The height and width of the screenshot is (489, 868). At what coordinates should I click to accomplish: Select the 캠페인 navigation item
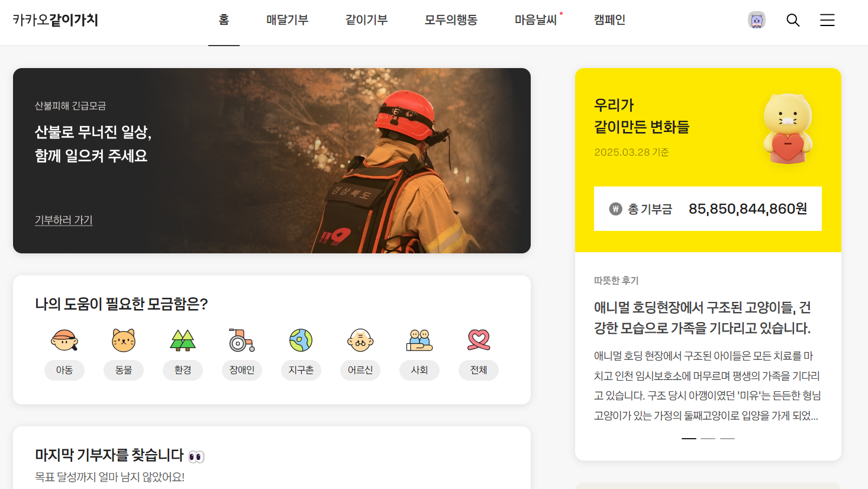(x=609, y=20)
